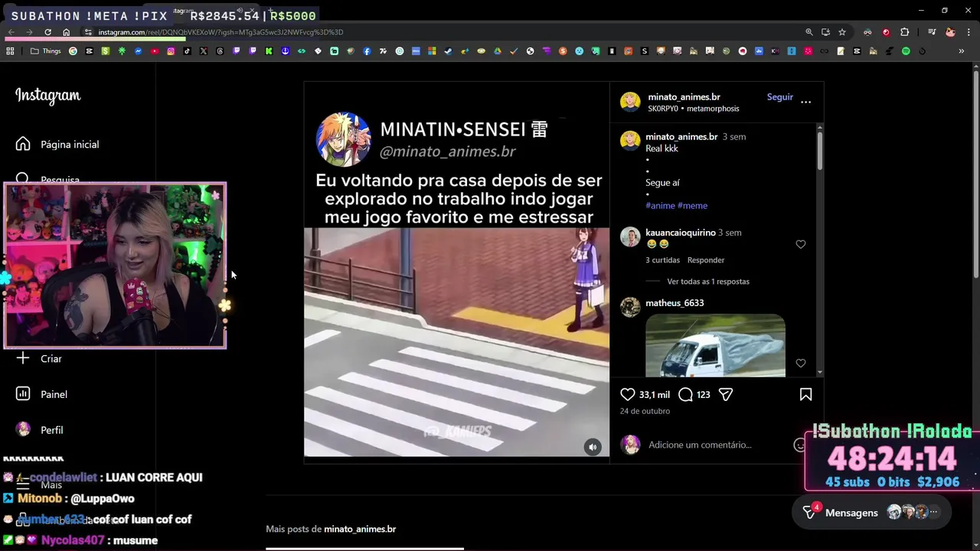This screenshot has width=980, height=551.
Task: Open Instagram home via Página inicial icon
Action: click(x=23, y=144)
